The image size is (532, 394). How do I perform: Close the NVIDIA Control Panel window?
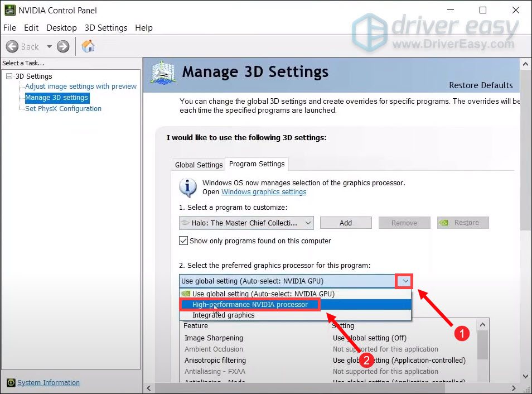tap(516, 10)
